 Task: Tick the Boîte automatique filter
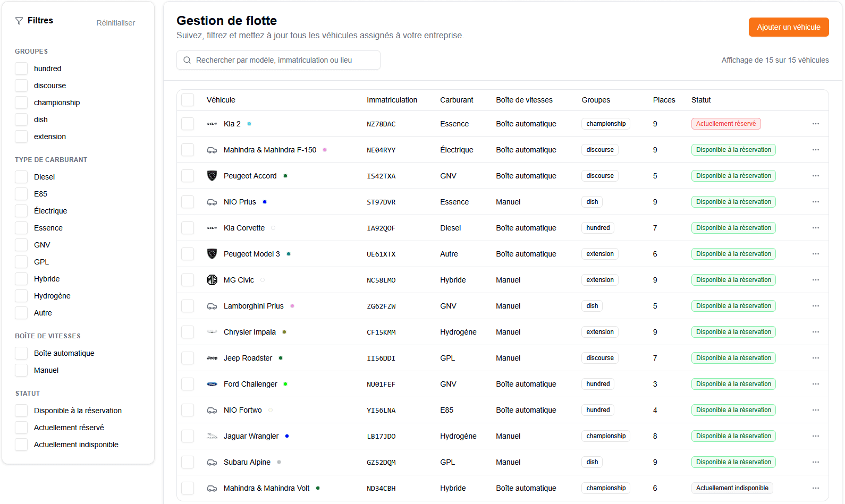(x=21, y=353)
